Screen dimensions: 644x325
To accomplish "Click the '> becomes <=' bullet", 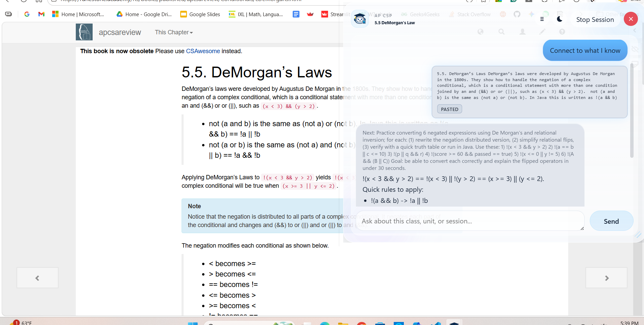I will coord(232,274).
